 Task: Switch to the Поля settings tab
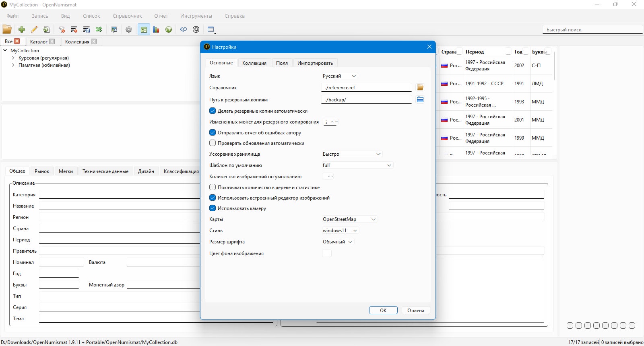(282, 63)
